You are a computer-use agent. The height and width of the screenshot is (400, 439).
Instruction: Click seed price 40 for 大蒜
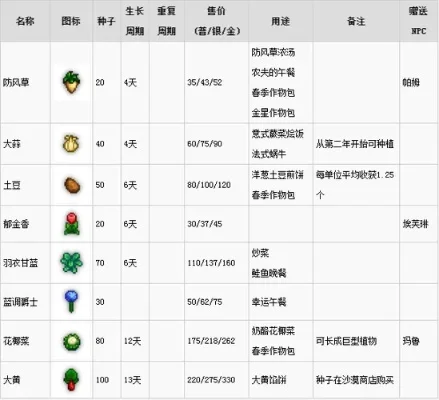100,144
